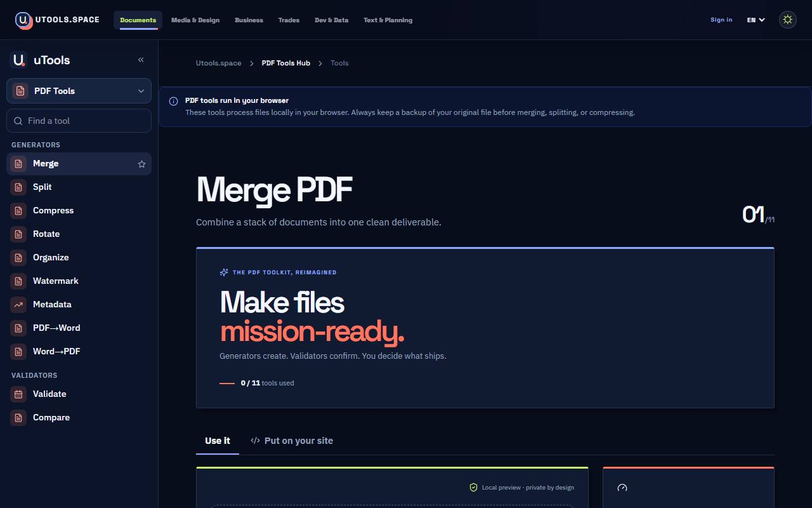The image size is (812, 508).
Task: Go to Utools.space breadcrumb link
Action: pos(219,63)
